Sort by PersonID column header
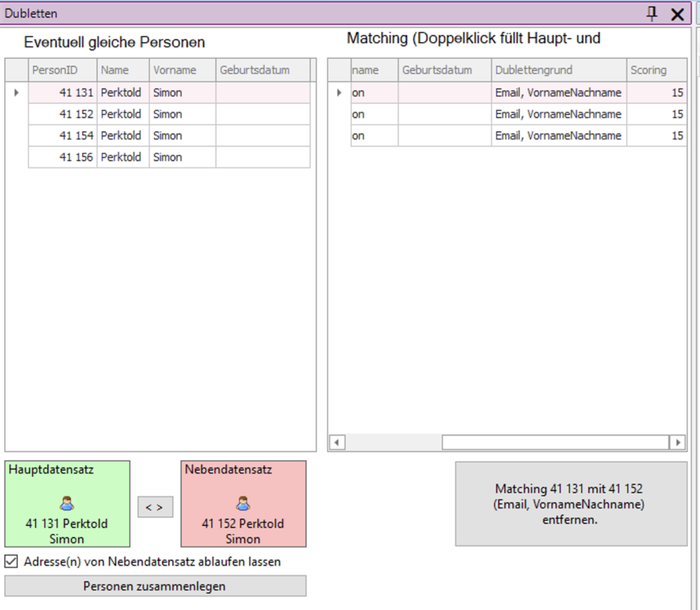The width and height of the screenshot is (700, 610). click(x=62, y=70)
